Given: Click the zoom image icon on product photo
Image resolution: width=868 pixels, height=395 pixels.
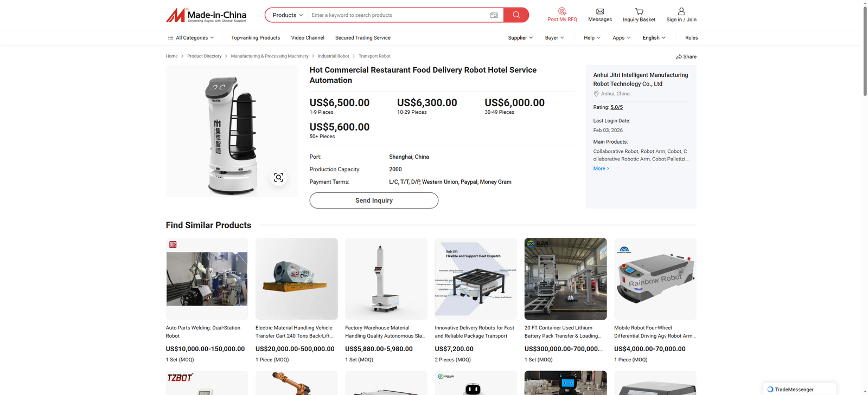Looking at the screenshot, I should pos(278,178).
